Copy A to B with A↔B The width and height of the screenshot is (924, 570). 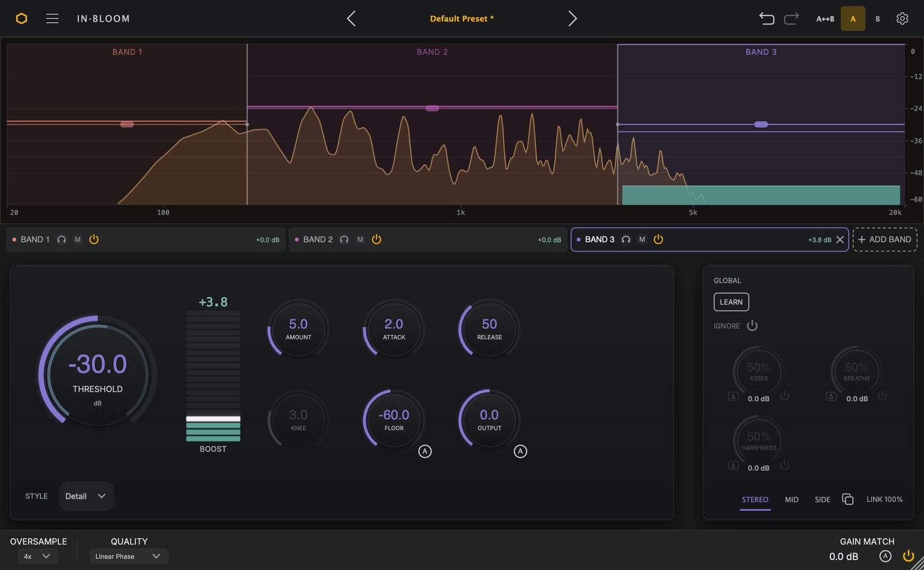pos(825,19)
